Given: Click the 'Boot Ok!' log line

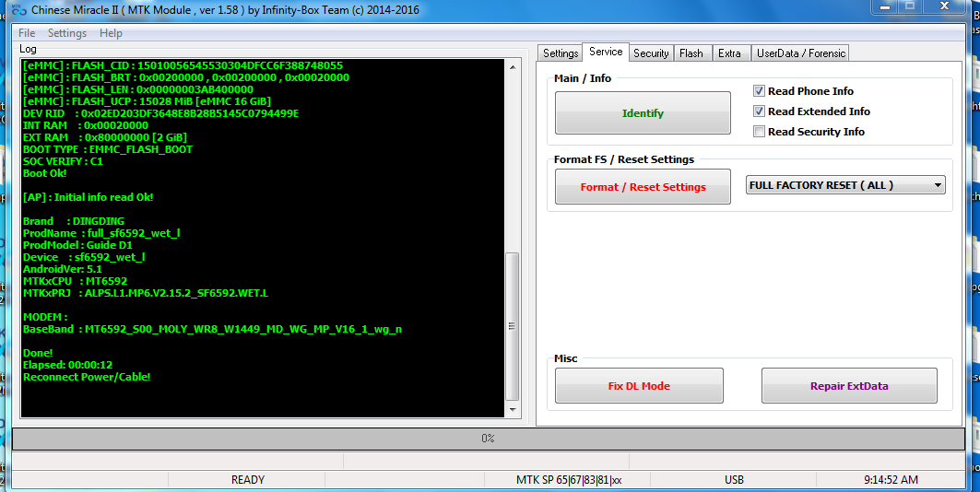Looking at the screenshot, I should tap(44, 173).
